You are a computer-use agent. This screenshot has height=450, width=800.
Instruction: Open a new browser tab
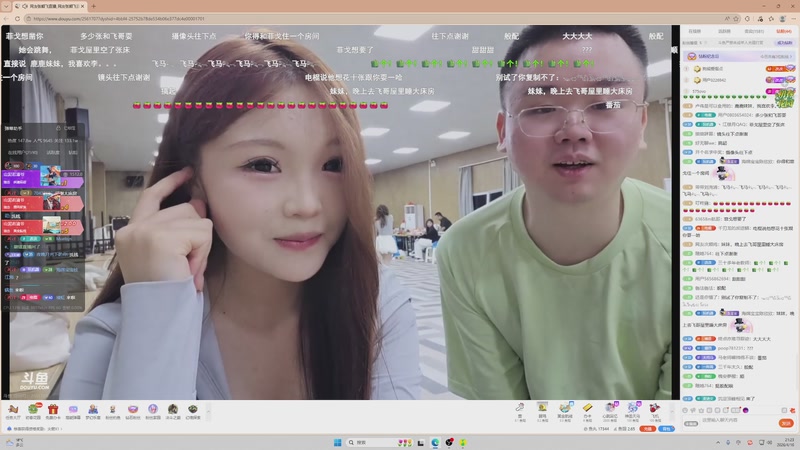[93, 6]
